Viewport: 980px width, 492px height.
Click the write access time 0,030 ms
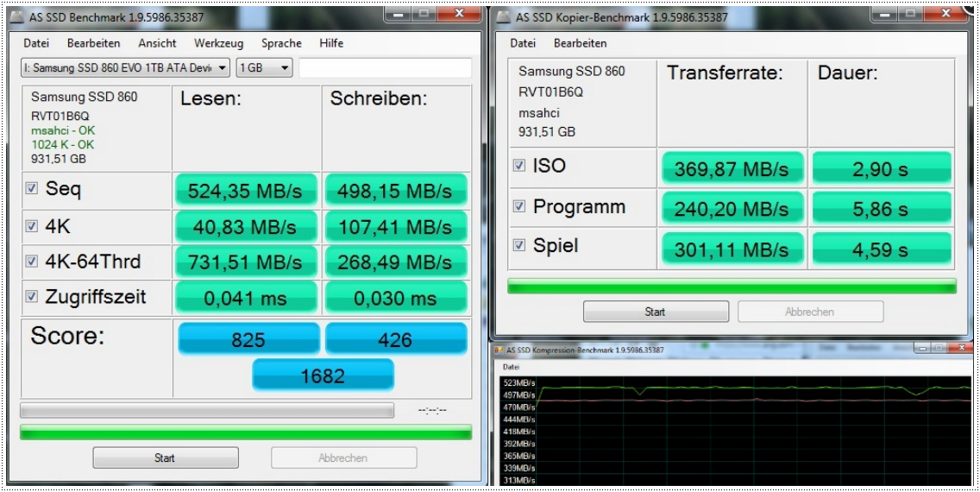(395, 298)
